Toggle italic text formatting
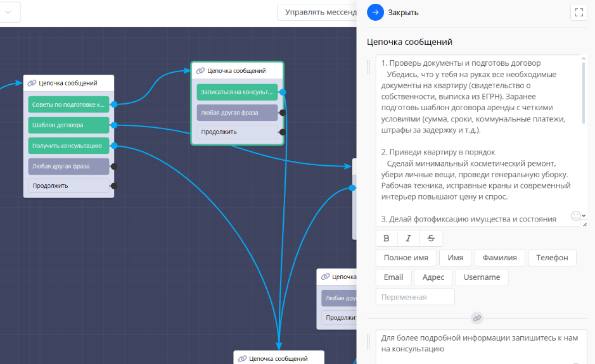Image resolution: width=595 pixels, height=364 pixels. pyautogui.click(x=409, y=238)
